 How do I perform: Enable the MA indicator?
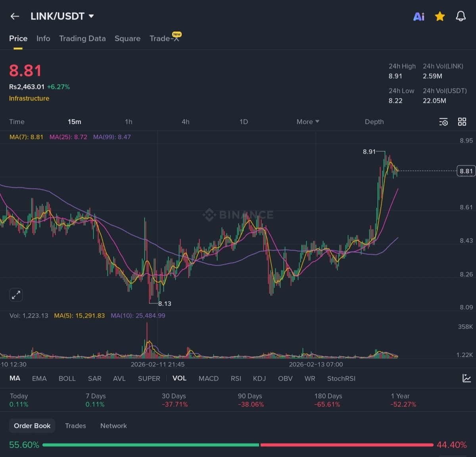point(15,378)
